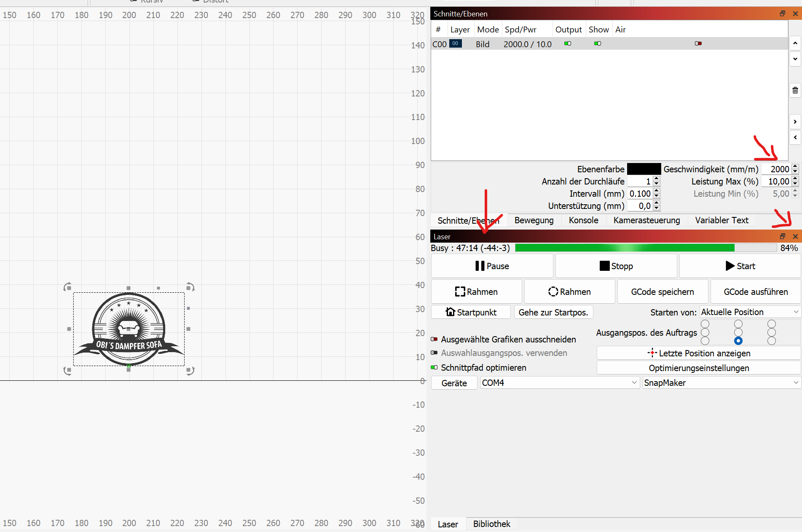
Task: Toggle Output switch for layer C00
Action: 568,43
